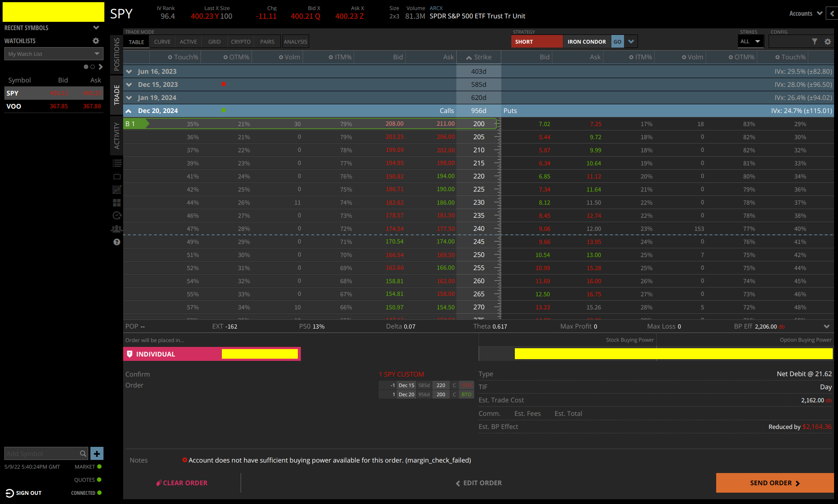This screenshot has width=838, height=504.
Task: Toggle puts Volm column selector
Action: 684,57
